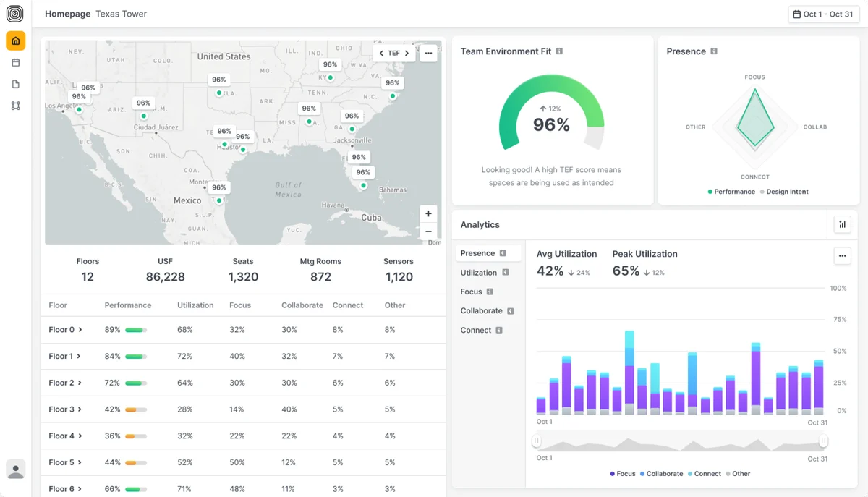Open the calendar icon in the sidebar
Viewport: 868px width, 497px height.
[15, 63]
